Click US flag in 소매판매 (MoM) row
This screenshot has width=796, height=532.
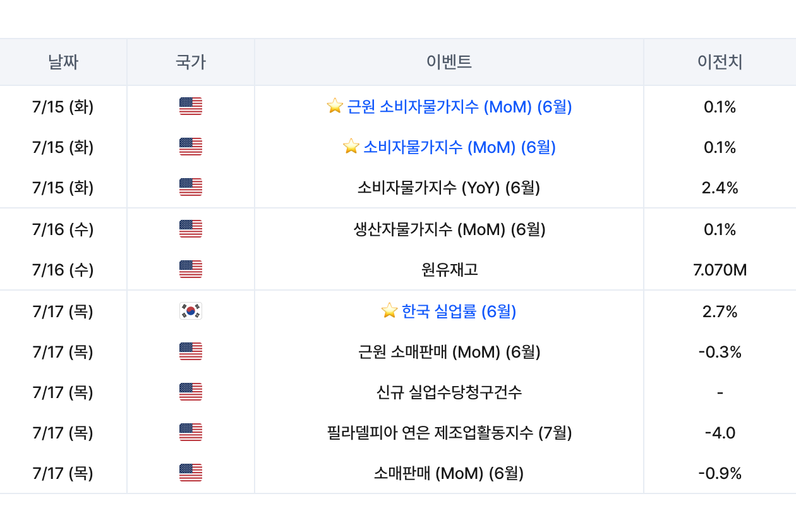(191, 473)
